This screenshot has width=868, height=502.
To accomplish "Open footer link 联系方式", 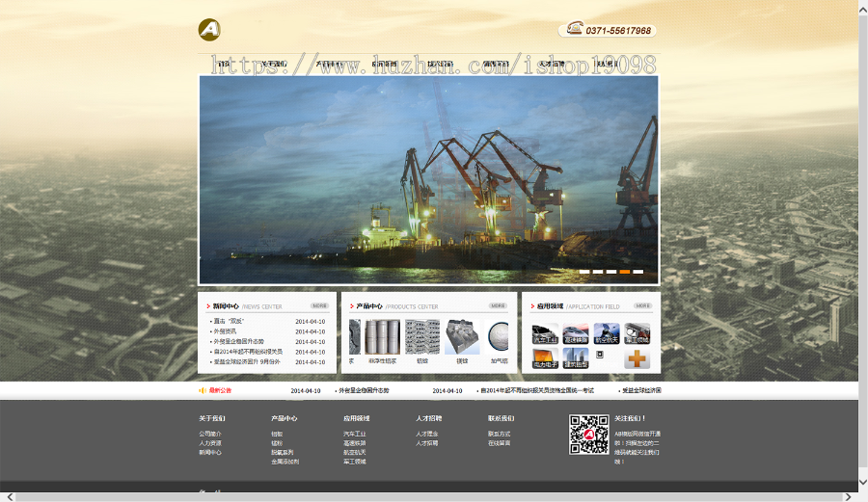I will (500, 434).
